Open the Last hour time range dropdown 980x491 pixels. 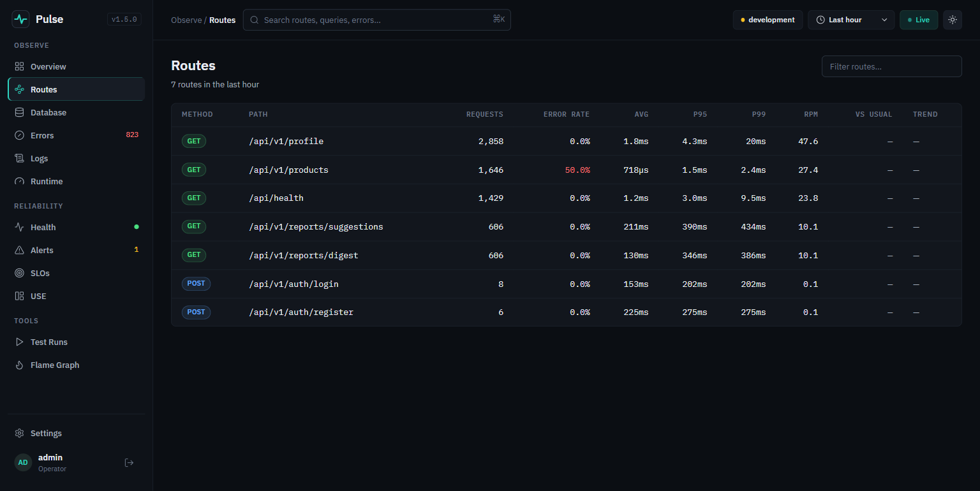(851, 20)
